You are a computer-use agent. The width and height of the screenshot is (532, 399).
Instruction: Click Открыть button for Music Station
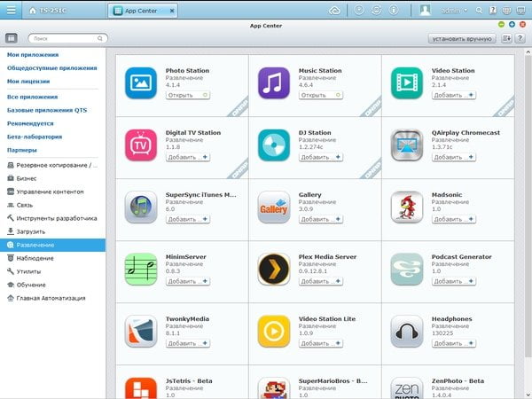coord(321,95)
